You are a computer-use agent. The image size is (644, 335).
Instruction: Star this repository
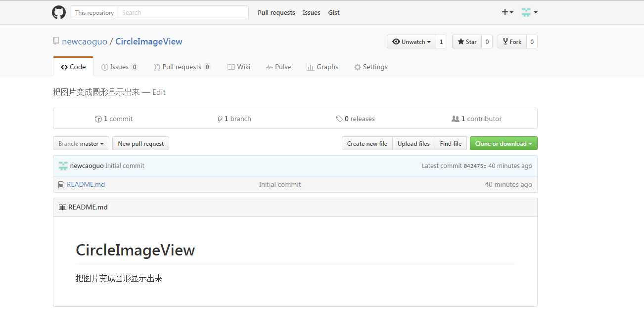click(x=467, y=42)
